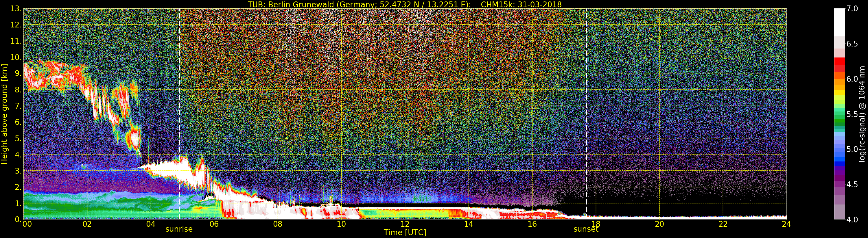Image resolution: width=868 pixels, height=238 pixels.
Task: Click the x-axis tick label '18'
Action: coord(596,224)
